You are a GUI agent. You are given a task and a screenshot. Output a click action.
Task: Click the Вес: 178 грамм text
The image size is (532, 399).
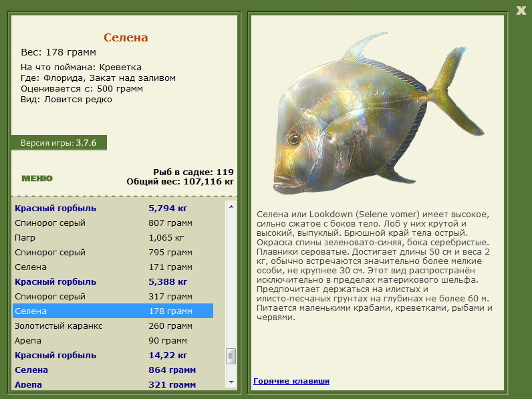[58, 52]
